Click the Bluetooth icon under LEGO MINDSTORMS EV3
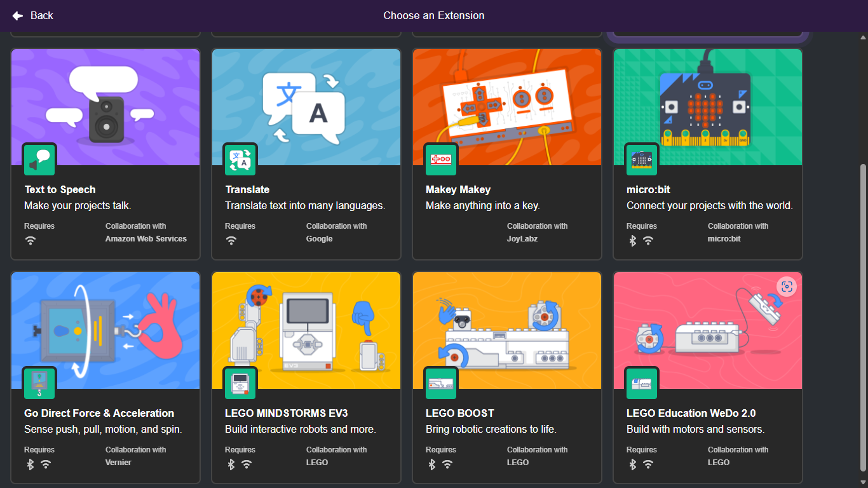Viewport: 868px width, 488px height. 231,464
